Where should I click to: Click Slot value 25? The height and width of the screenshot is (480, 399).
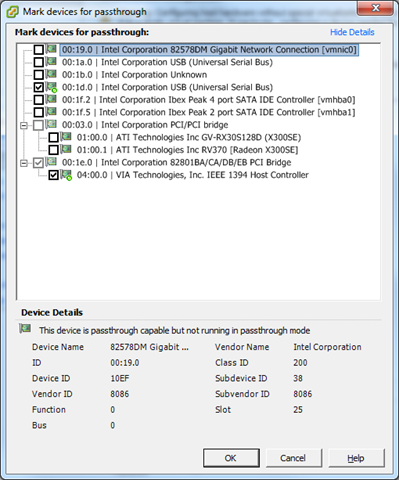pos(298,410)
